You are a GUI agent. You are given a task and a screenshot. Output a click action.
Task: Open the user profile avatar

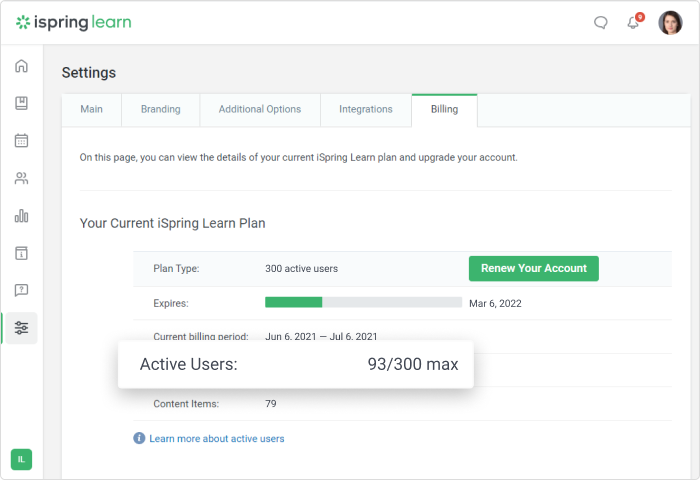[670, 23]
